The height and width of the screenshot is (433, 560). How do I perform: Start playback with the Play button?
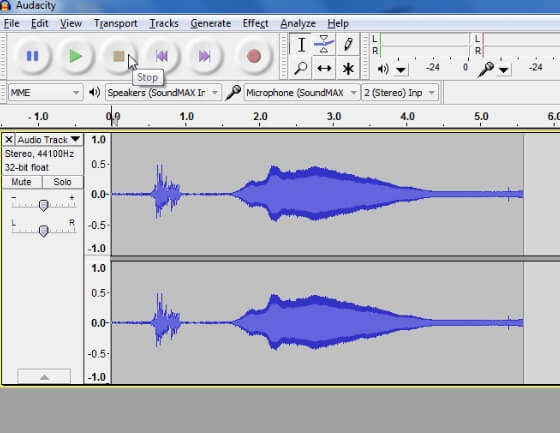point(75,56)
